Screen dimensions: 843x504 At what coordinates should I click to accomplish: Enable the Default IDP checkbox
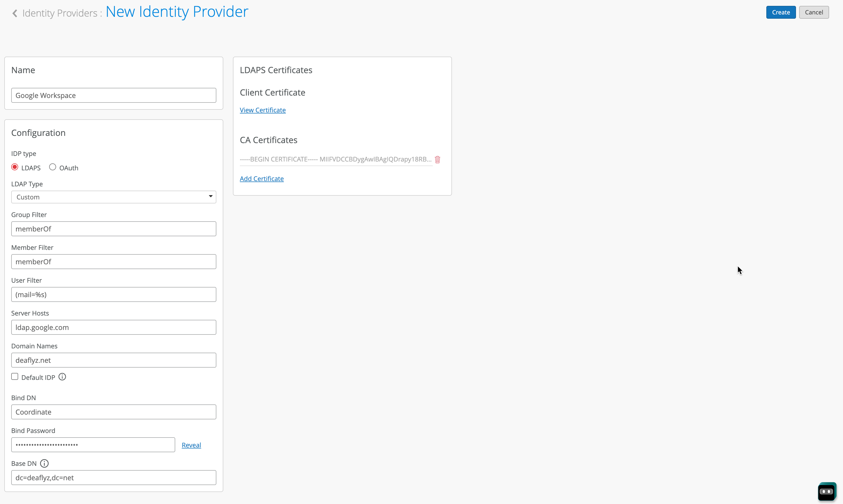pos(15,377)
